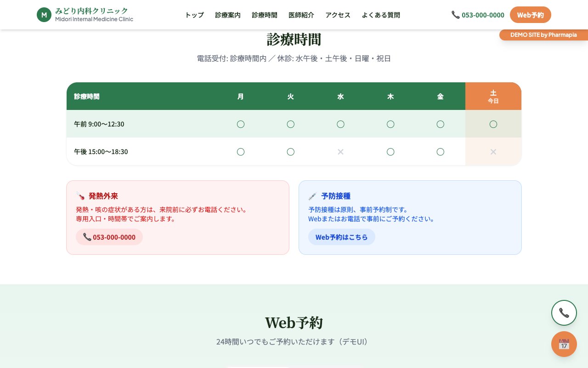Viewport: 588px width, 368px height.
Task: Click the DEMO SITE by Pharmapia ribbon
Action: (543, 35)
